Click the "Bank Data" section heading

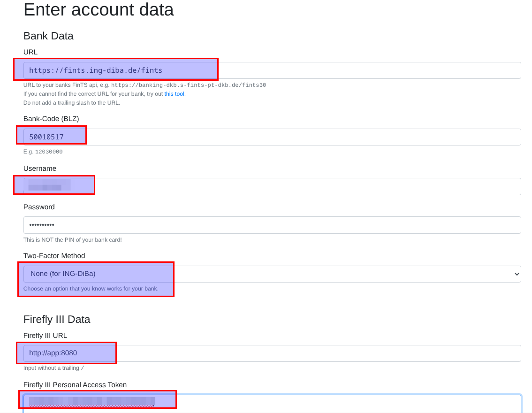click(48, 36)
